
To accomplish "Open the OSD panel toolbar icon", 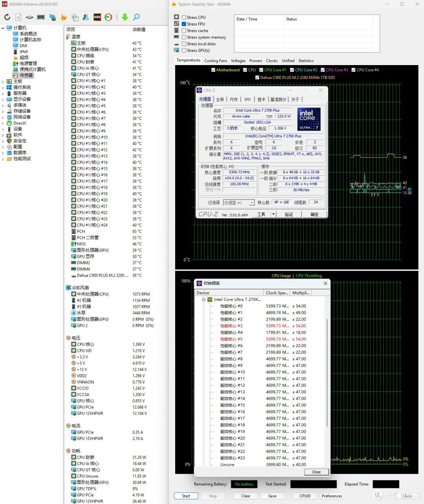I will click(97, 17).
